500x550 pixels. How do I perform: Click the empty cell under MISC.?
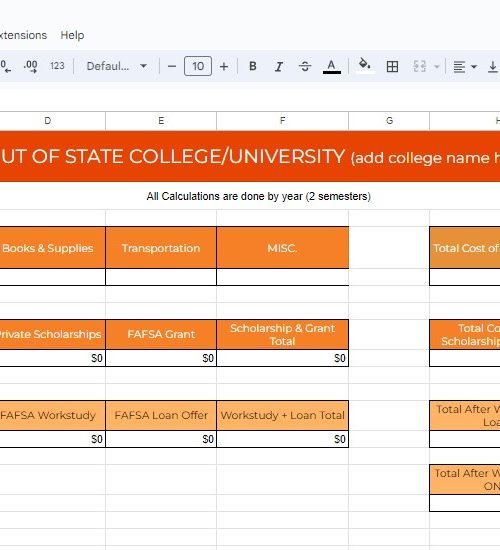click(283, 277)
